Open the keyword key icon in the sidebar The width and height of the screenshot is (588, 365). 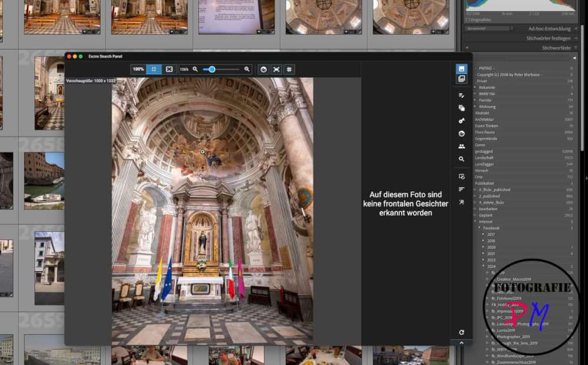coord(462,121)
